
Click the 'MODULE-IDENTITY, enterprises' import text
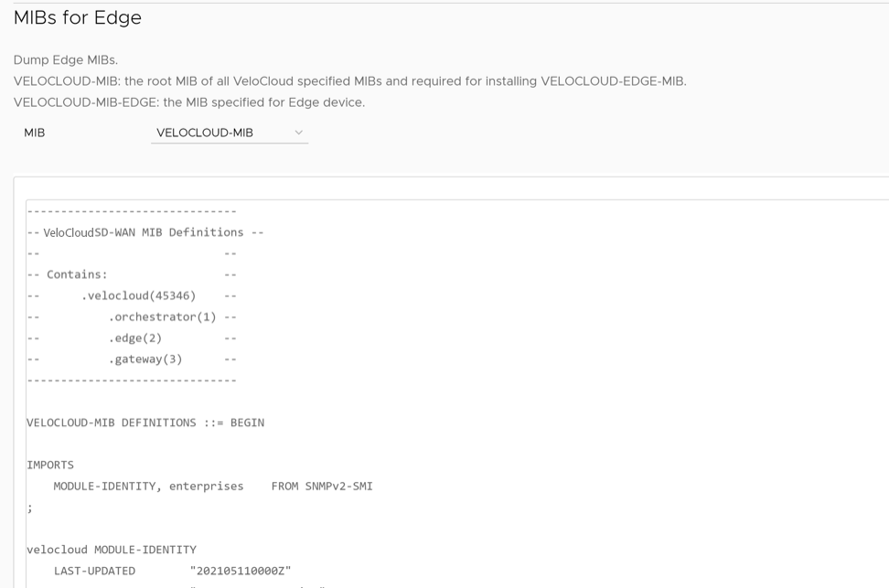point(148,486)
